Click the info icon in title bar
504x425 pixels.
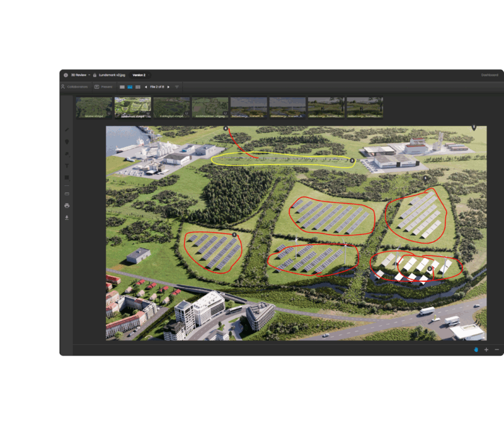pos(66,75)
